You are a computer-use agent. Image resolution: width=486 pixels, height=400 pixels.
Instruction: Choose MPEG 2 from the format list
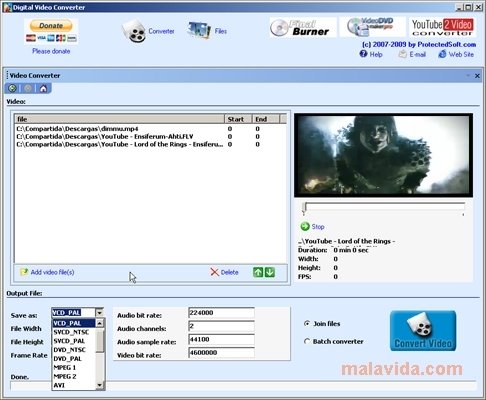65,376
